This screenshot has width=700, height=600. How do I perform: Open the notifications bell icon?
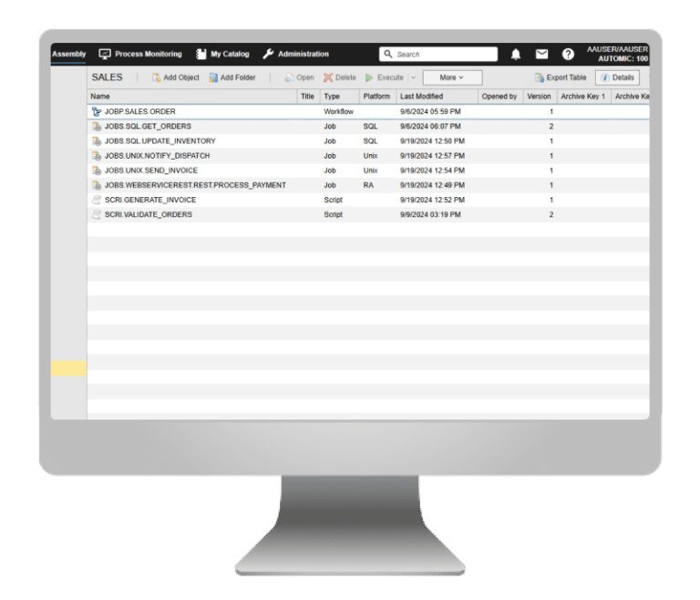tap(516, 54)
